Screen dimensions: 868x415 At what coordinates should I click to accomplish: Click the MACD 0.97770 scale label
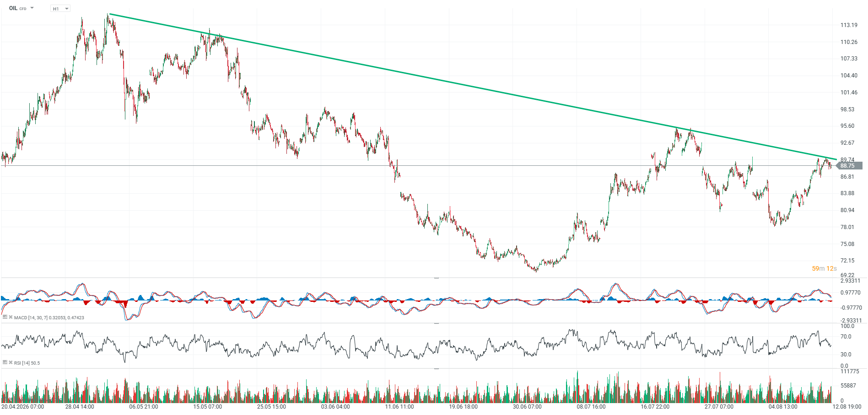coord(851,293)
